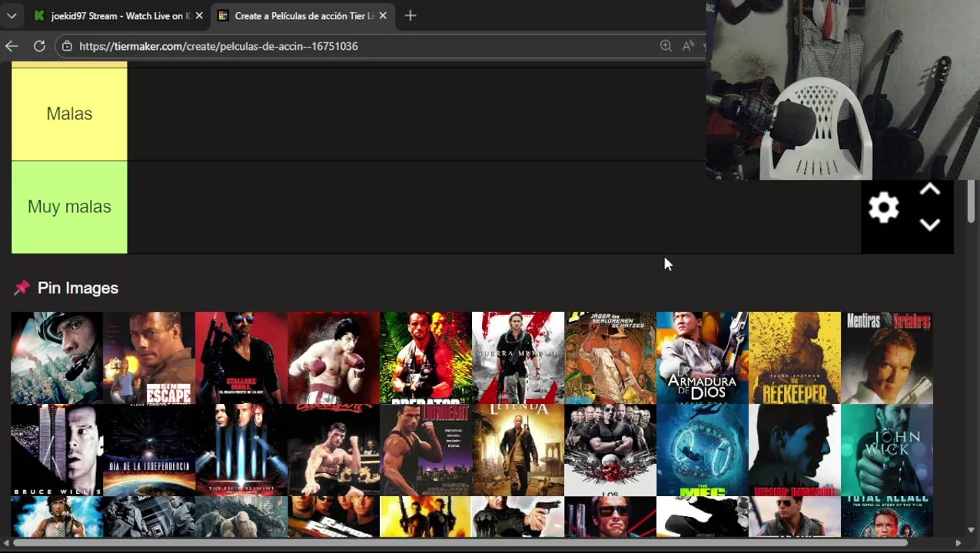Select The Fifth Element poster
Viewport: 980px width, 553px height.
(x=241, y=450)
